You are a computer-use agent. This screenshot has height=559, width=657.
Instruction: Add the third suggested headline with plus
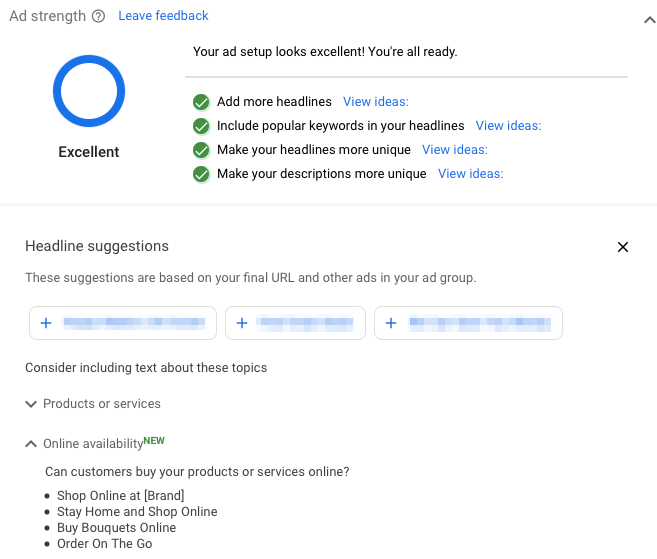[391, 323]
